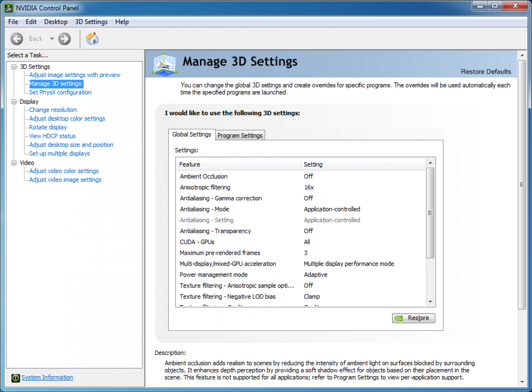Screen dimensions: 532x392
Task: Click the Setting column header
Action: (363, 164)
